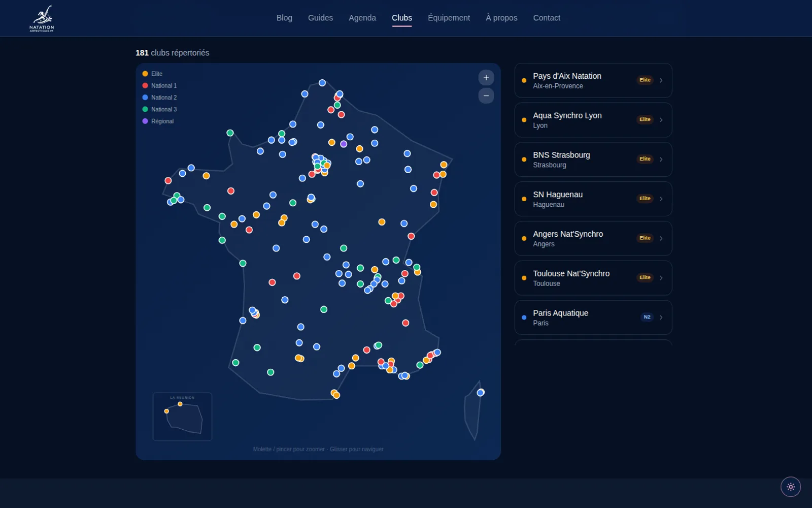Viewport: 812px width, 508px height.
Task: Open the Toulouse Nat'Synchro club card
Action: [x=593, y=278]
